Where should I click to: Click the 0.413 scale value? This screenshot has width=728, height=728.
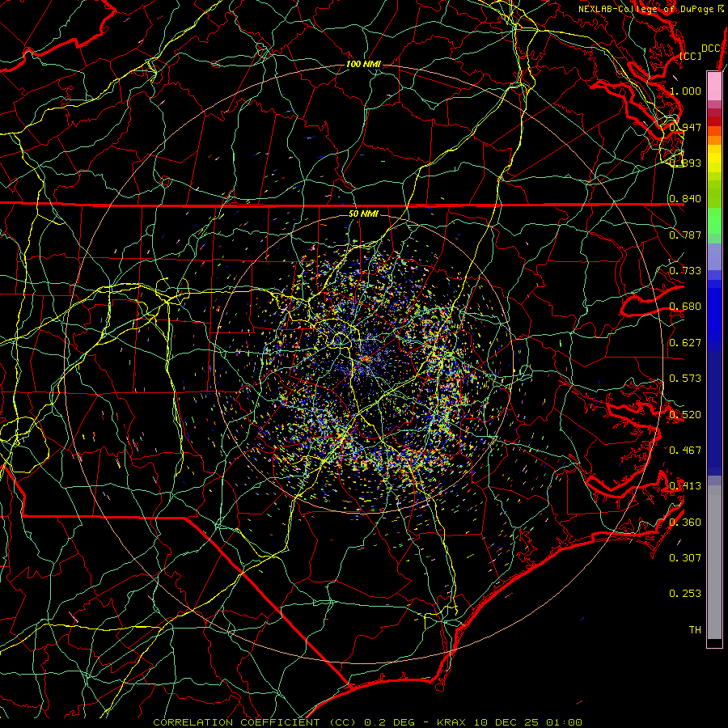[x=685, y=486]
